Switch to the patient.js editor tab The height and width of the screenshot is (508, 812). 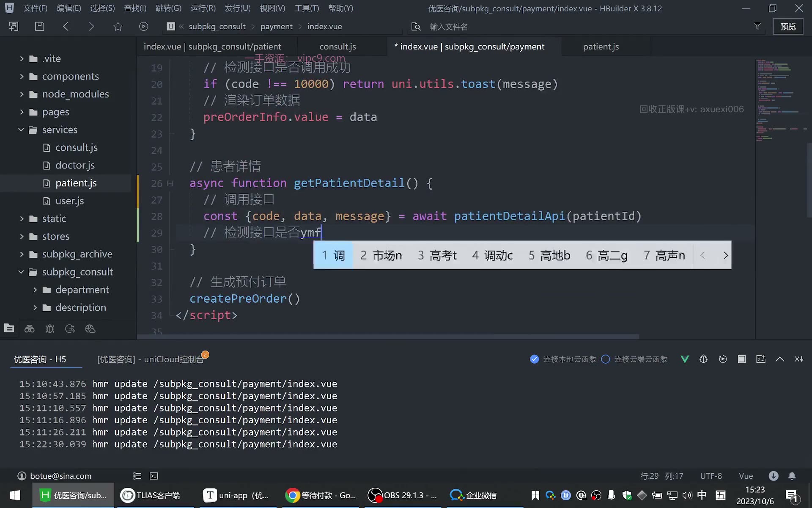(601, 47)
